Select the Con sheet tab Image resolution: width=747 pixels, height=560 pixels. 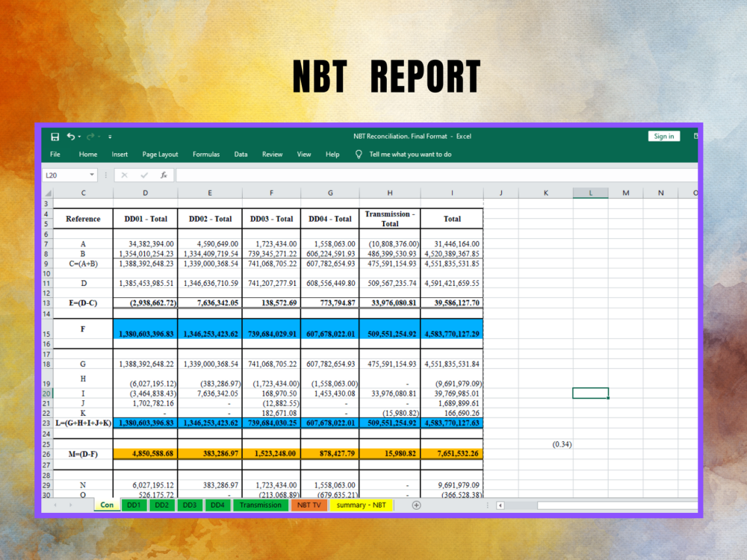107,505
